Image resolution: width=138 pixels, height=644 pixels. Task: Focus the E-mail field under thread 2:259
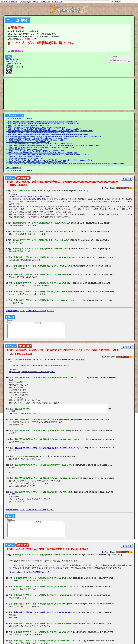point(52,522)
